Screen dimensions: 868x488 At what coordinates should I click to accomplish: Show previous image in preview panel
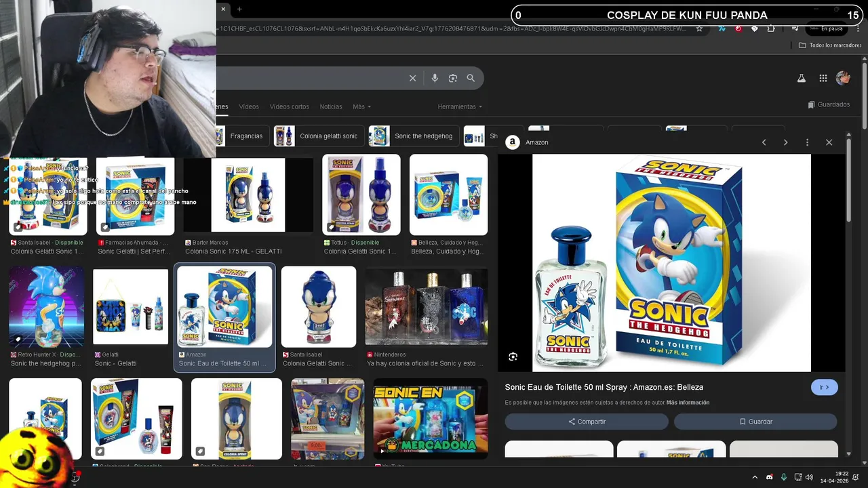point(764,142)
